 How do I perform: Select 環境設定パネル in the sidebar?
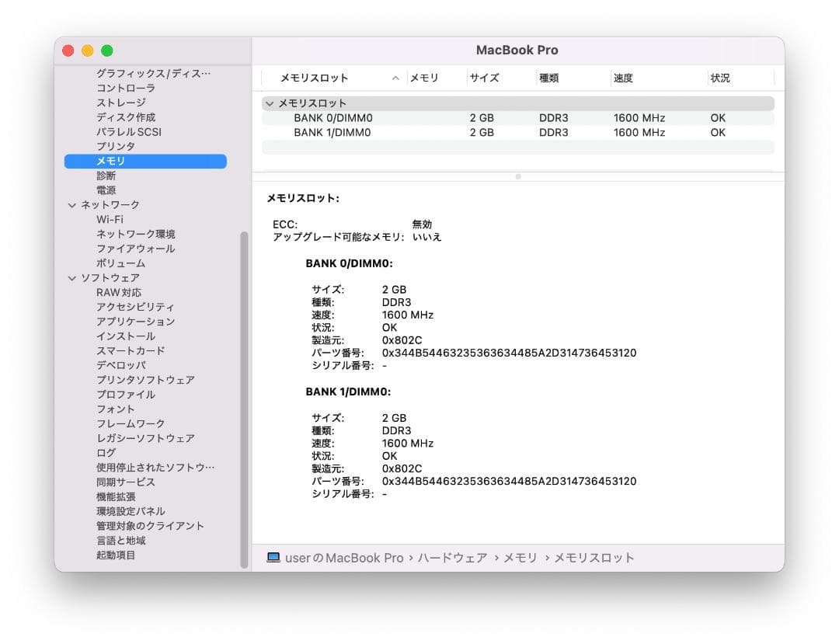[x=131, y=511]
